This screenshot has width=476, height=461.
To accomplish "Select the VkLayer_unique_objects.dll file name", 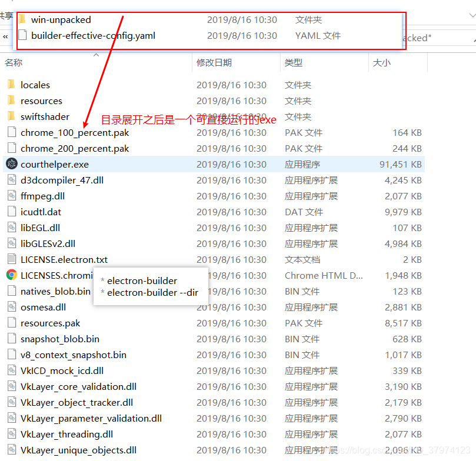I will coord(78,450).
